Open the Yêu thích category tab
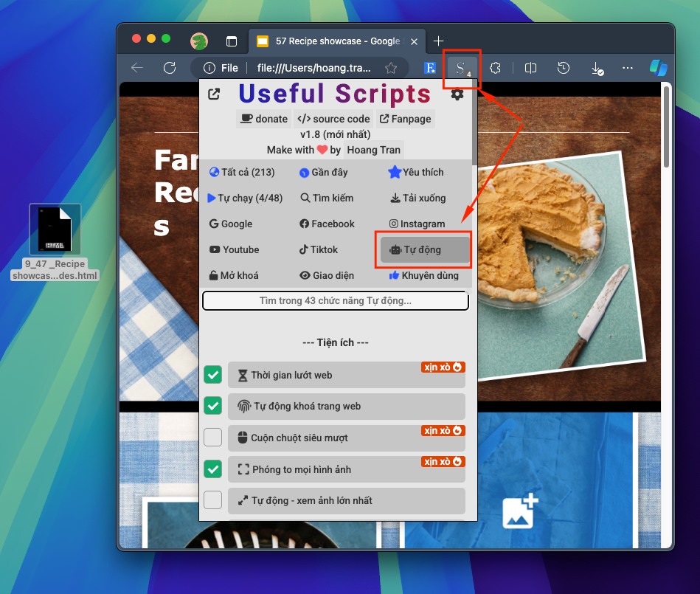Screen dimensions: 700x594 416,173
